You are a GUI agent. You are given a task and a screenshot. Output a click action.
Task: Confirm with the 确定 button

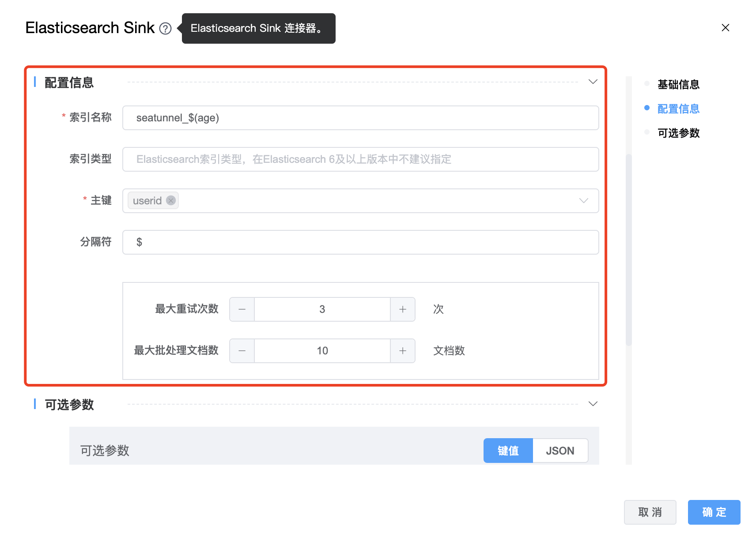point(714,512)
